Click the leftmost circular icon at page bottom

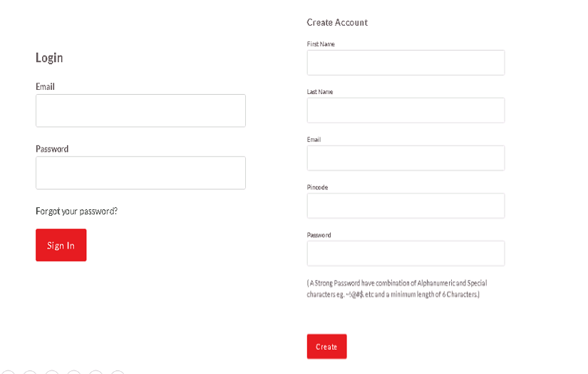point(7,372)
